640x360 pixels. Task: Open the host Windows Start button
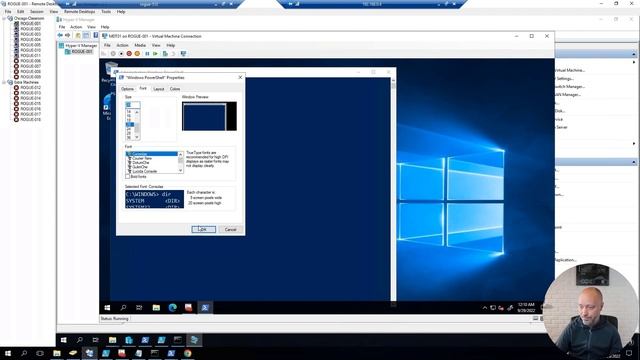[8, 353]
